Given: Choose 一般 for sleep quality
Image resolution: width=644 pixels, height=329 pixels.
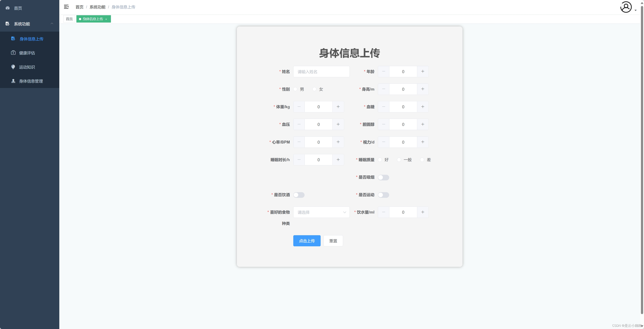Looking at the screenshot, I should pyautogui.click(x=399, y=160).
